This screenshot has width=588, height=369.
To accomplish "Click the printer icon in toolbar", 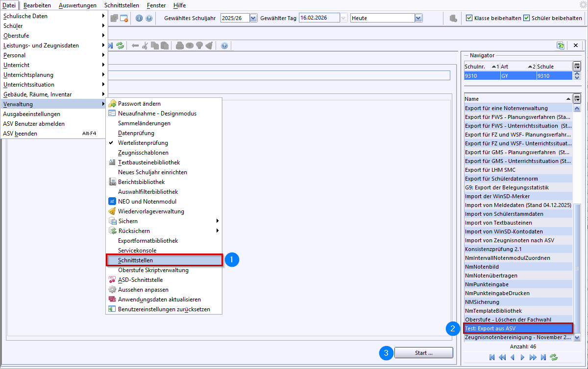I will (180, 46).
